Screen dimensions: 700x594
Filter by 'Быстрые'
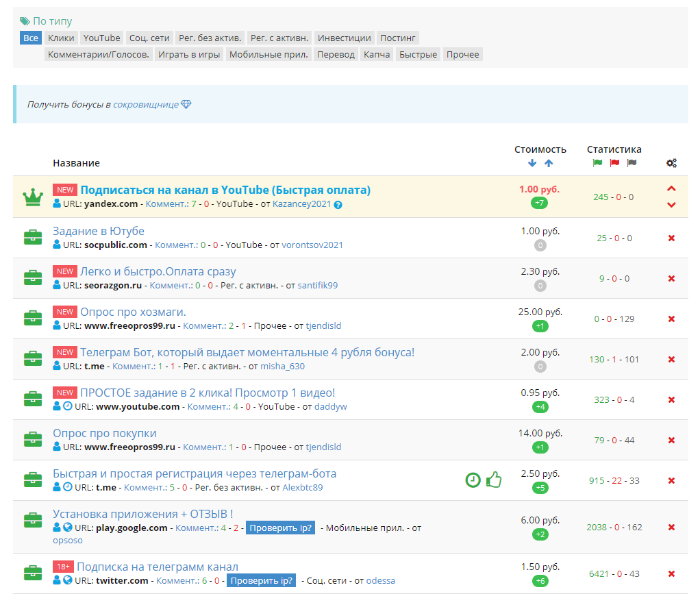click(418, 55)
